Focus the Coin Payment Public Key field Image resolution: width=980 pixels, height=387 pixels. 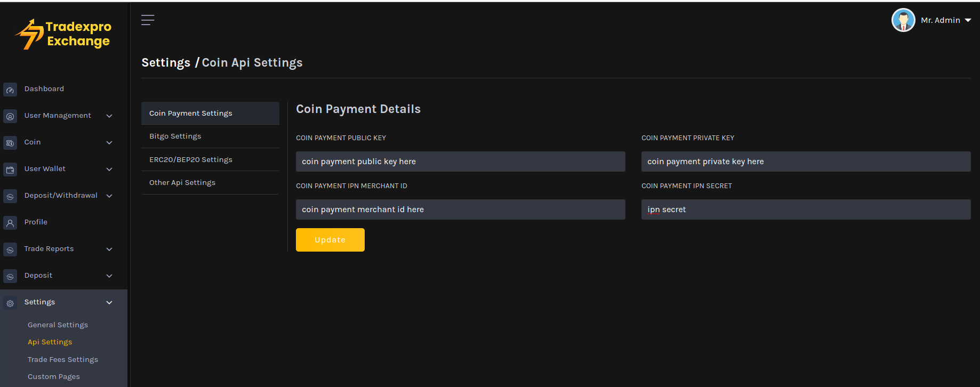[460, 162]
